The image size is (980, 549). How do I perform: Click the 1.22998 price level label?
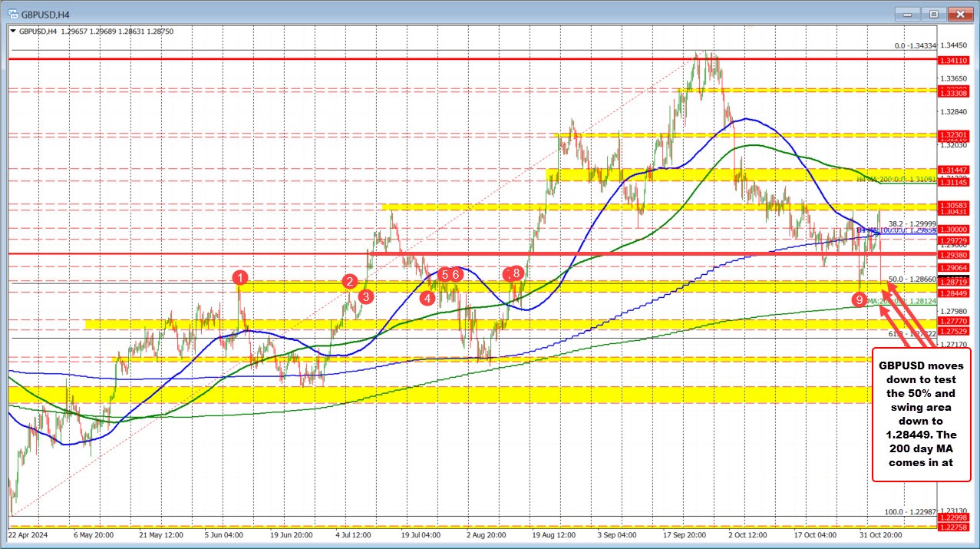pos(954,518)
